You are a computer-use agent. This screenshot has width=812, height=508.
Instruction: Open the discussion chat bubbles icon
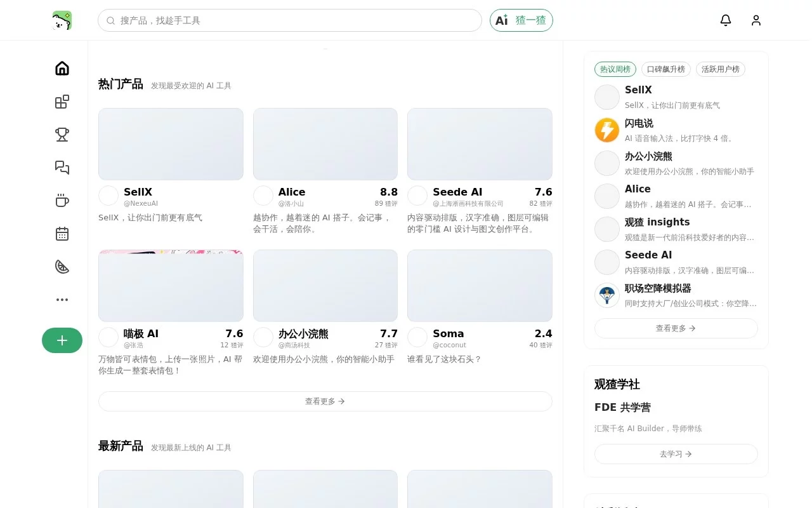(62, 168)
